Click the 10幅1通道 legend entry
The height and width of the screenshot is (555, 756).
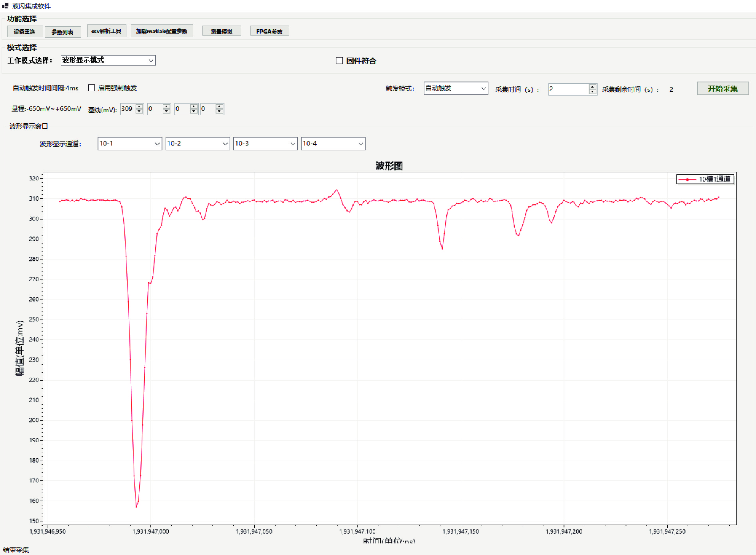[705, 179]
